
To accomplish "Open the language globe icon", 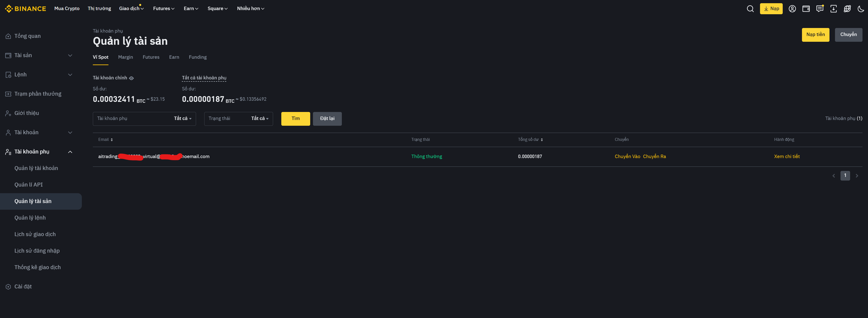I will pos(847,9).
